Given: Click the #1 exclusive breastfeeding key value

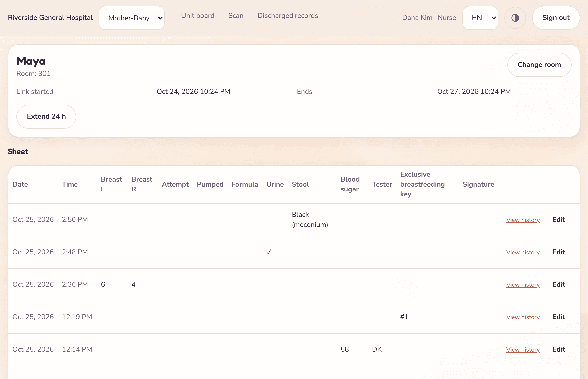Looking at the screenshot, I should coord(404,317).
